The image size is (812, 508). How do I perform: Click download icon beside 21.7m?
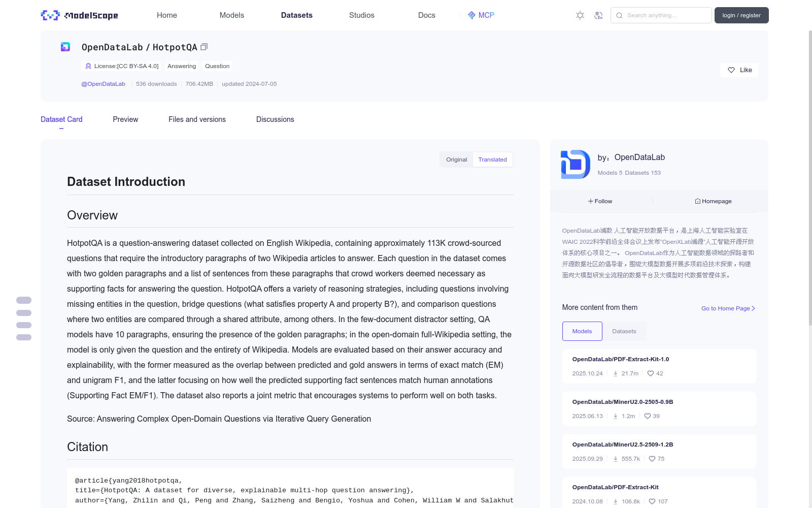(x=616, y=373)
